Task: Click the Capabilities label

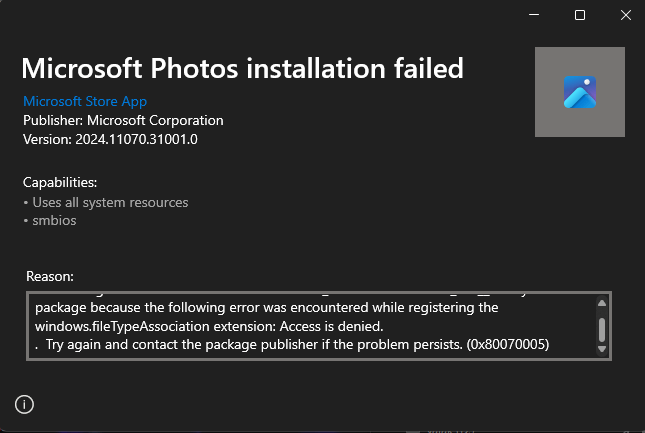Action: [60, 182]
